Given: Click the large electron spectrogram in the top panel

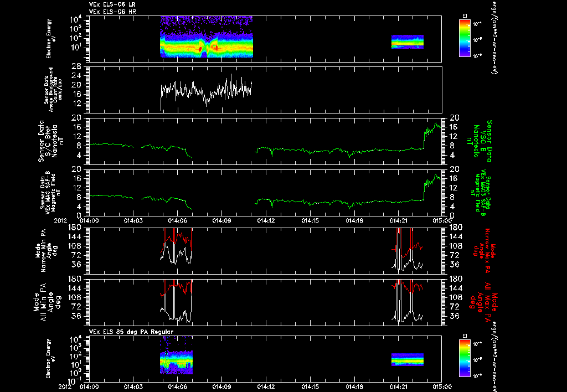Looking at the screenshot, I should (x=207, y=37).
